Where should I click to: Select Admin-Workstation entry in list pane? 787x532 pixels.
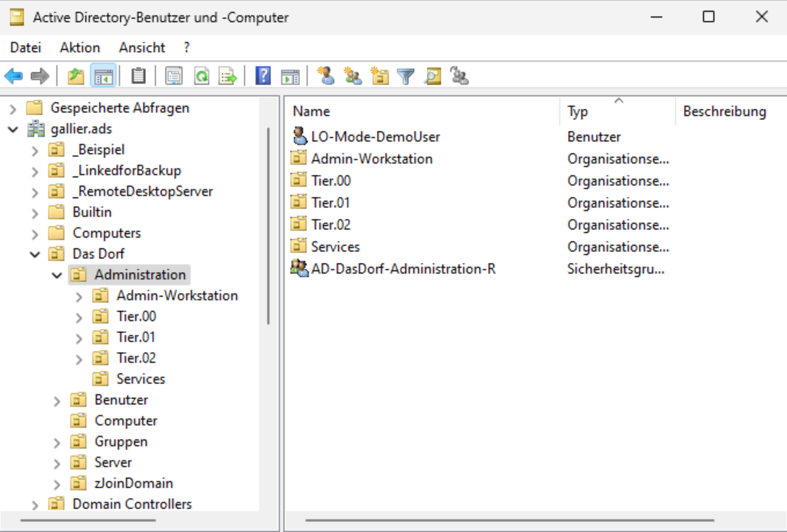pos(372,158)
